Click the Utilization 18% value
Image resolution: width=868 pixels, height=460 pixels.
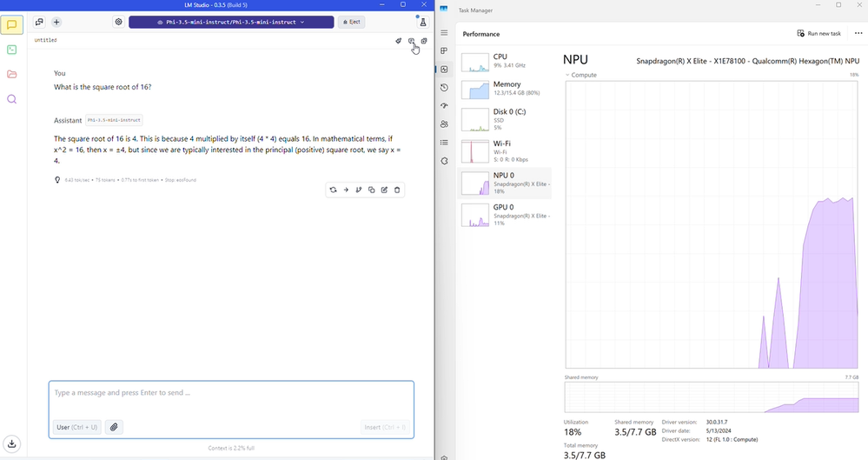coord(573,432)
